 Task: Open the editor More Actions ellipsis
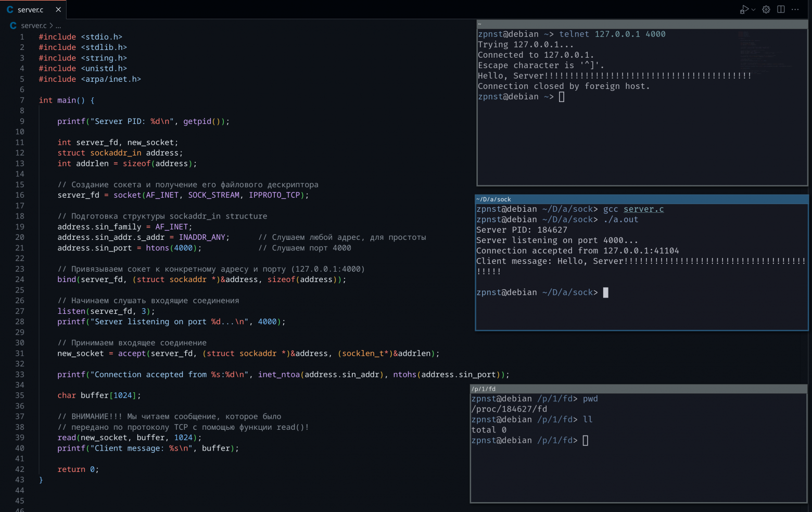pyautogui.click(x=795, y=9)
